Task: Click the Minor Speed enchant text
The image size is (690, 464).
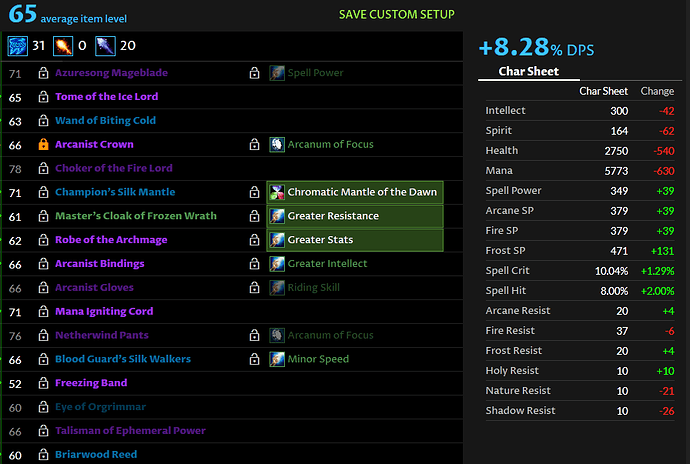Action: 318,359
